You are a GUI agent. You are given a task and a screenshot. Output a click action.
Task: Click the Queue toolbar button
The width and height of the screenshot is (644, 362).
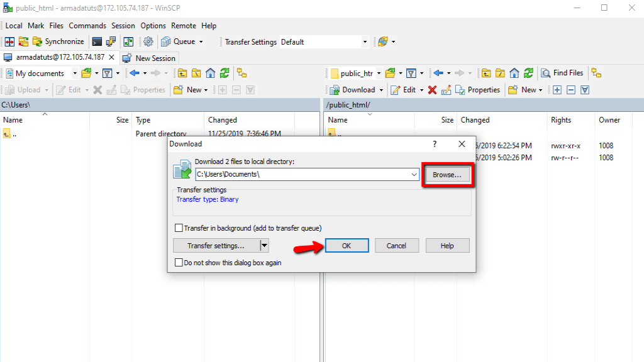coord(178,41)
